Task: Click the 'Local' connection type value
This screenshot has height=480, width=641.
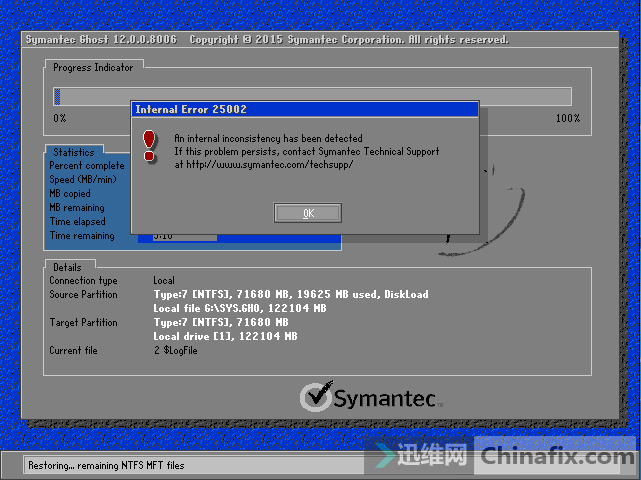Action: [164, 280]
